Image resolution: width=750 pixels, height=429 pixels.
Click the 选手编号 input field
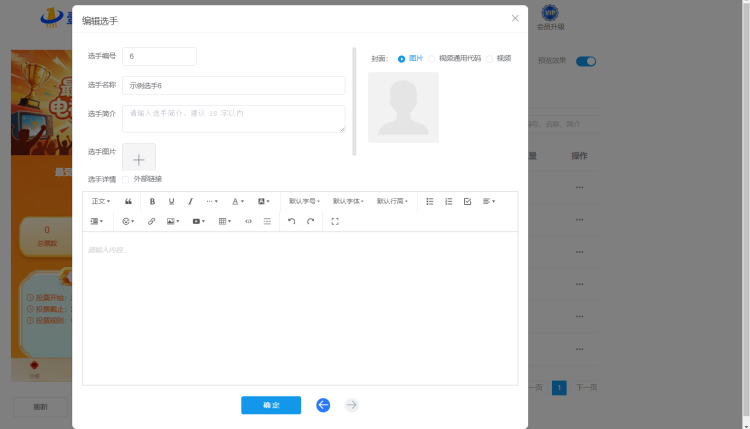(x=159, y=56)
